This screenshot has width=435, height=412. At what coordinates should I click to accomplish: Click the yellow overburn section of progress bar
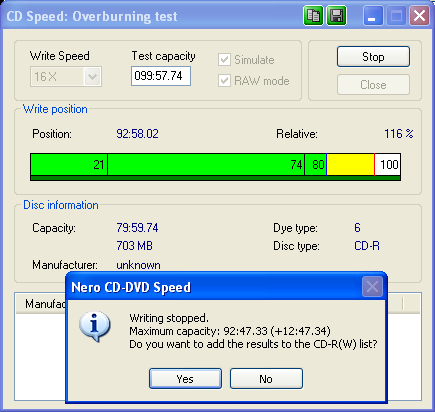[351, 164]
